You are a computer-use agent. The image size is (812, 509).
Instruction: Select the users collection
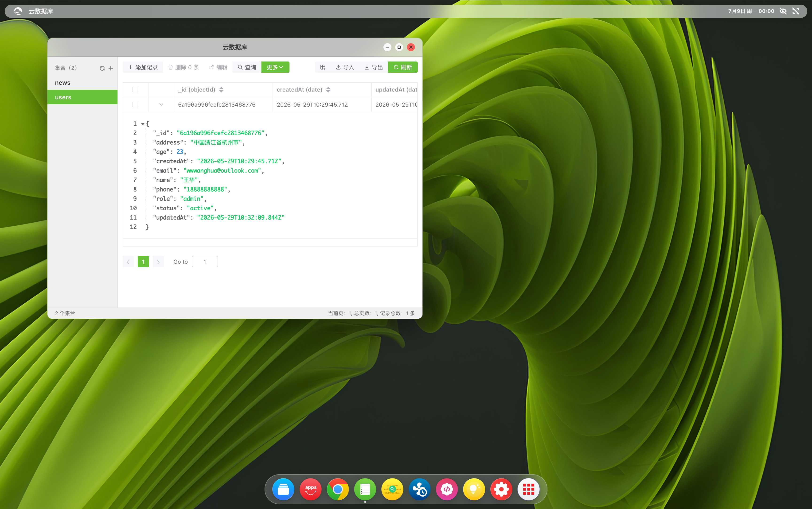coord(82,97)
